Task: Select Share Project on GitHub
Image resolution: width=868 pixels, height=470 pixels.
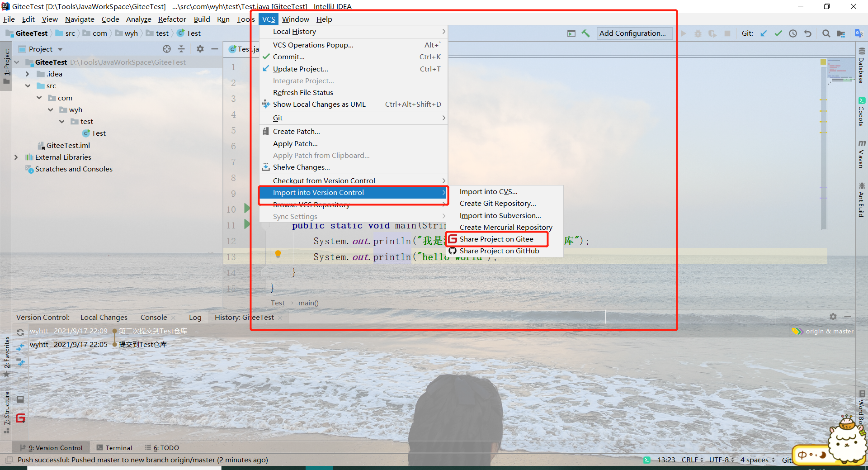Action: coord(505,251)
